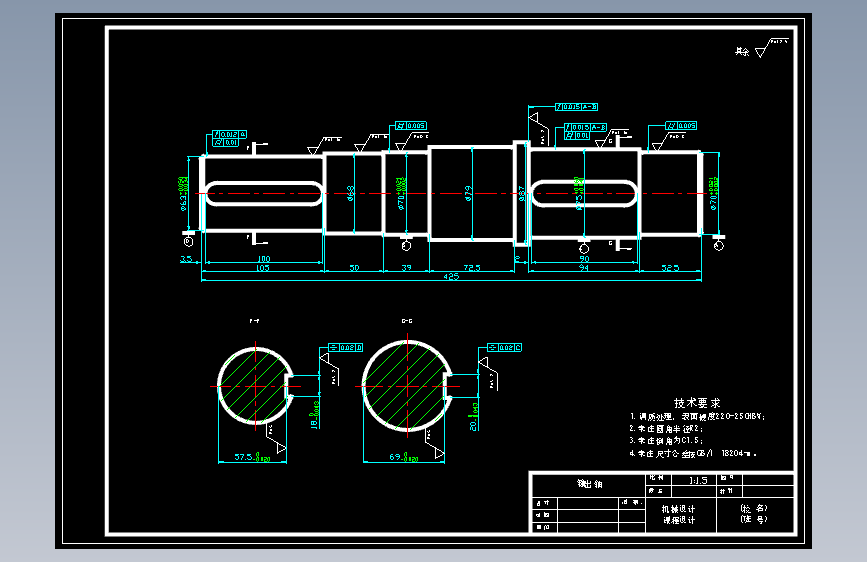Click the 52.5 length dimension
This screenshot has width=867, height=562.
tap(670, 268)
